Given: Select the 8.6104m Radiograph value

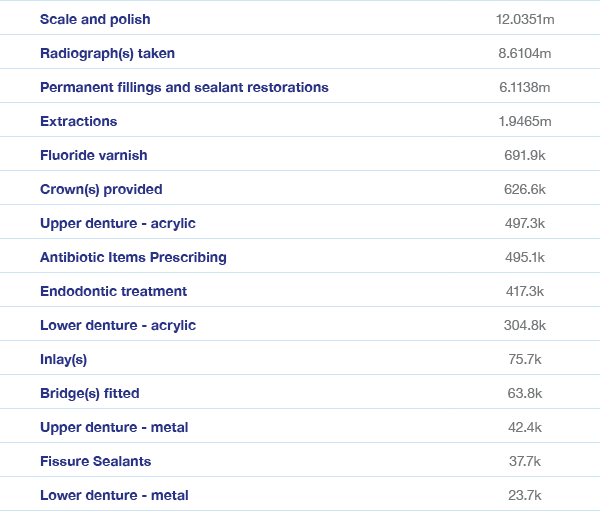Looking at the screenshot, I should [x=524, y=53].
